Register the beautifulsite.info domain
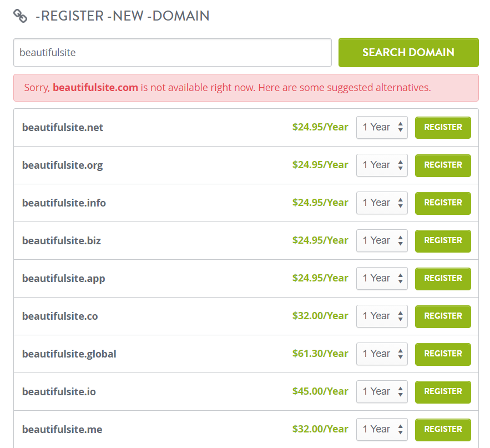 pos(443,203)
